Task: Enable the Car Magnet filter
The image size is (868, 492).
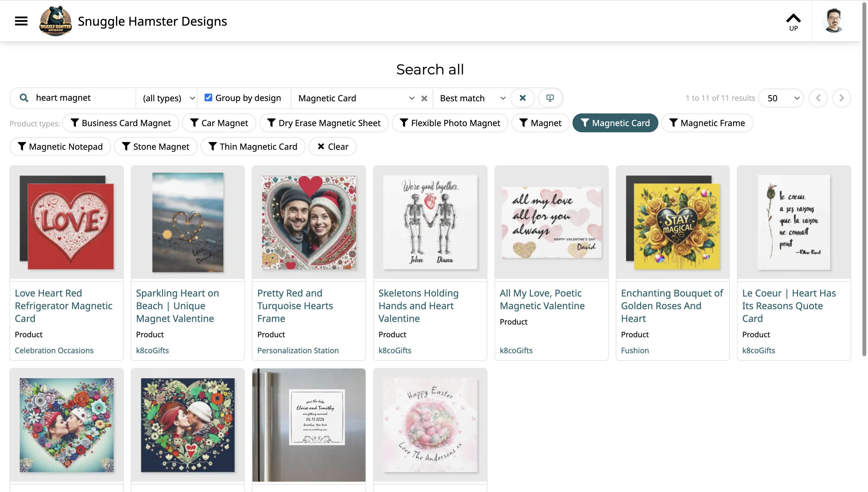Action: point(219,123)
